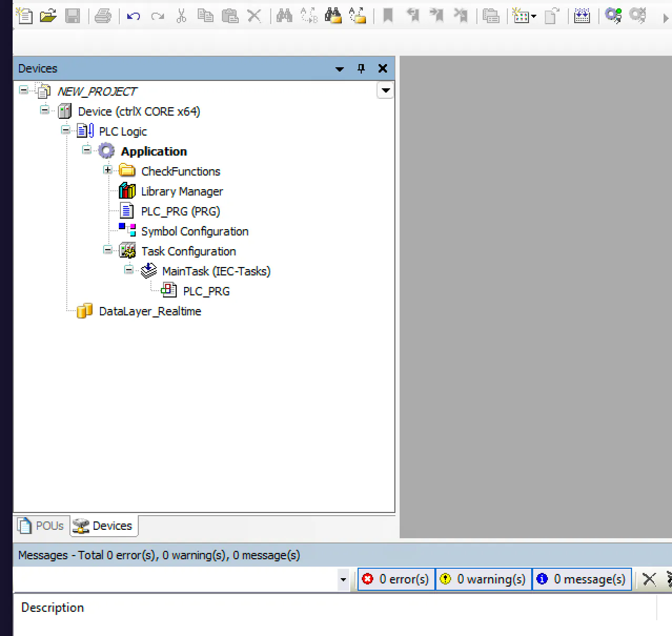Viewport: 672px width, 636px height.
Task: Click the device icon beside Device (ctrlX CORE x64)
Action: coord(65,111)
